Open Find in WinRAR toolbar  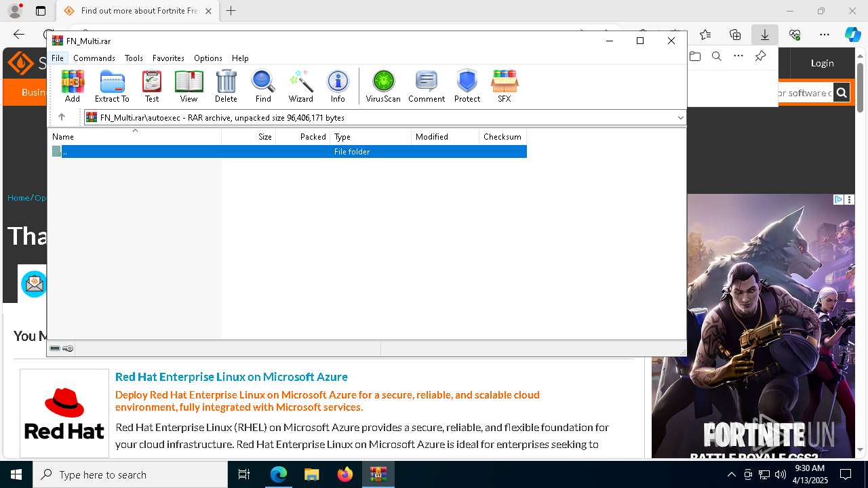(263, 86)
